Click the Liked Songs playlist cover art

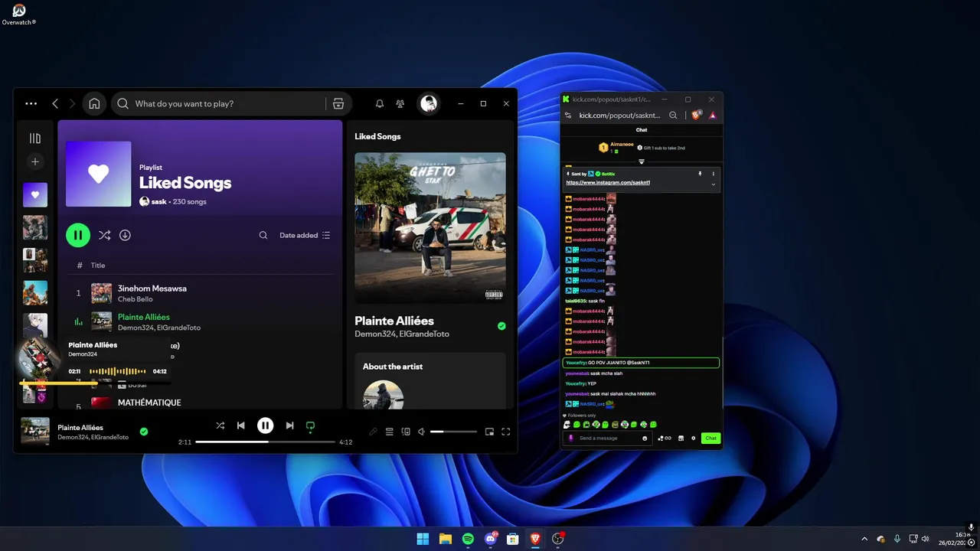pyautogui.click(x=98, y=174)
